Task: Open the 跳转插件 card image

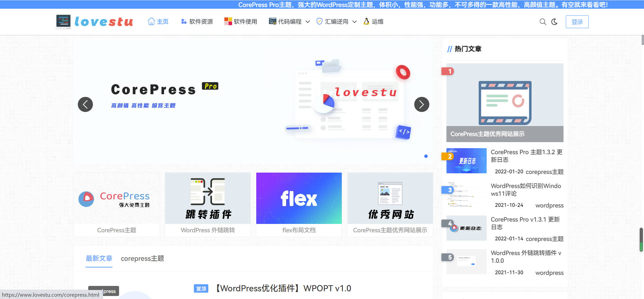Action: [208, 198]
